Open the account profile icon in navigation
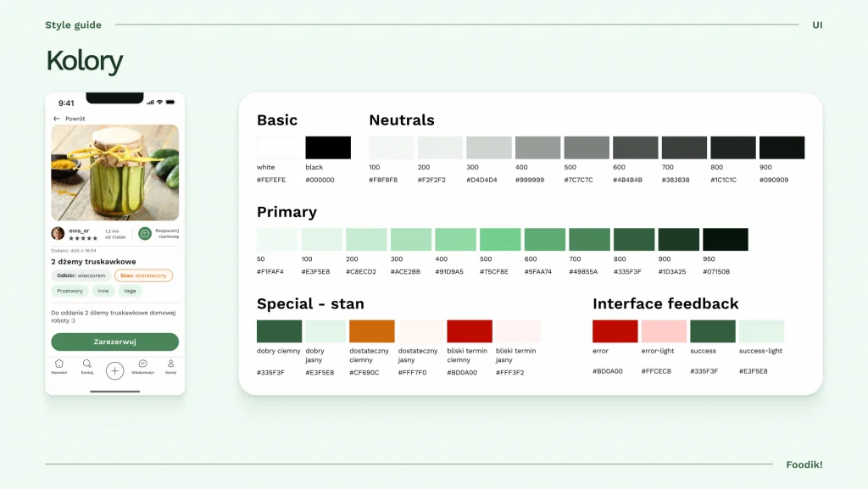Image resolution: width=868 pixels, height=489 pixels. tap(170, 364)
